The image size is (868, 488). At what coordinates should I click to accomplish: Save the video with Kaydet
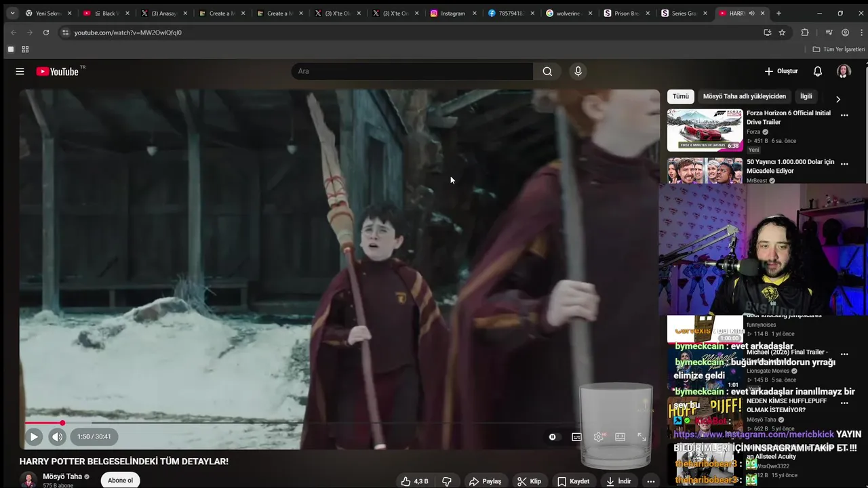[574, 481]
